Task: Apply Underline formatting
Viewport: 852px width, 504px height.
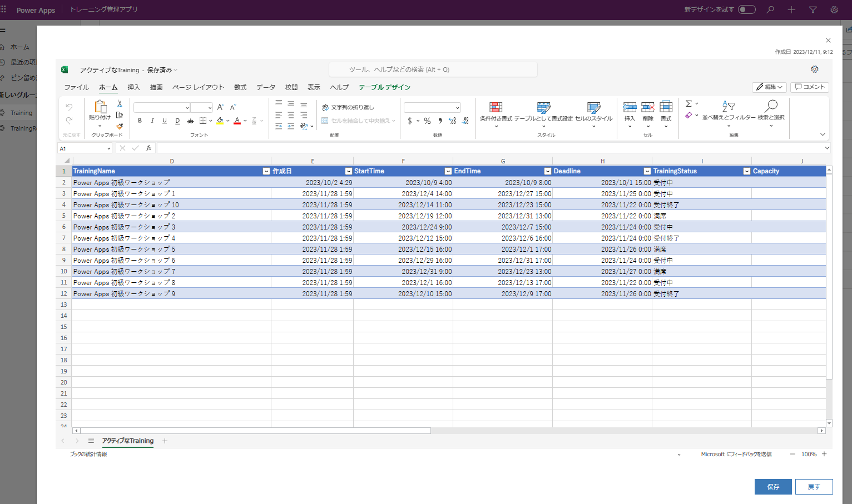Action: [165, 121]
